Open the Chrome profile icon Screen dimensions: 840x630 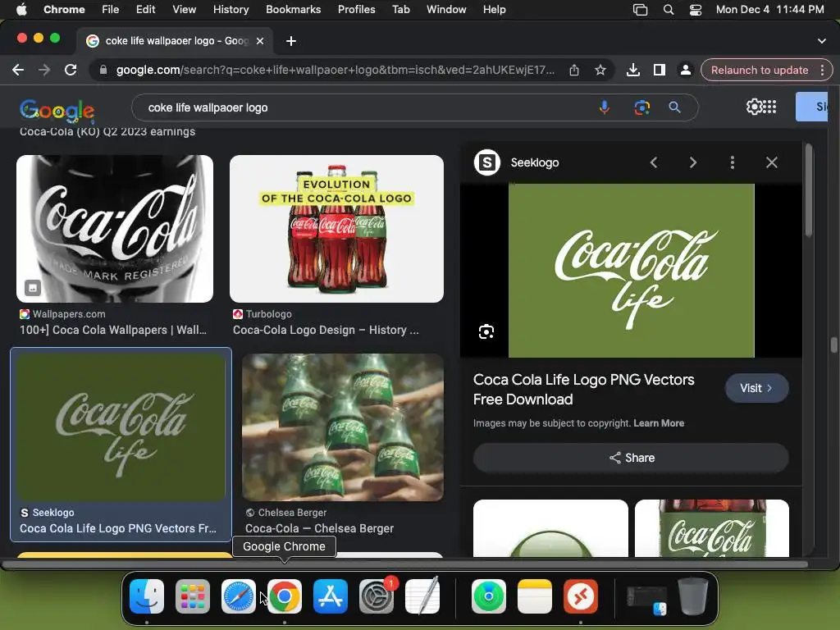point(685,71)
